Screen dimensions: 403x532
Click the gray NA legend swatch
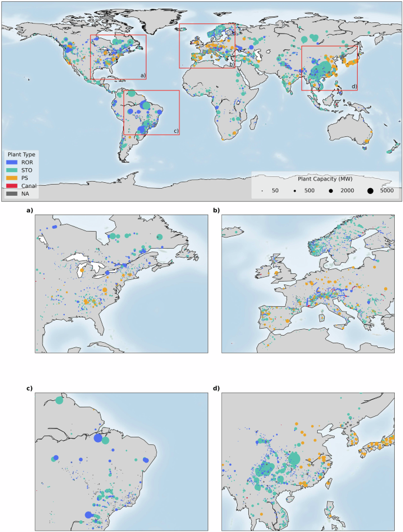point(11,194)
